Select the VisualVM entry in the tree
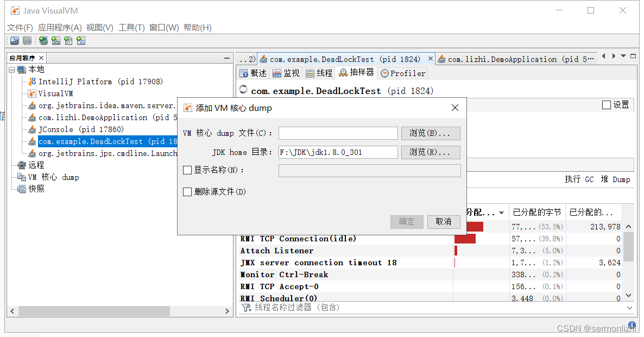This screenshot has height=337, width=644. coord(55,93)
